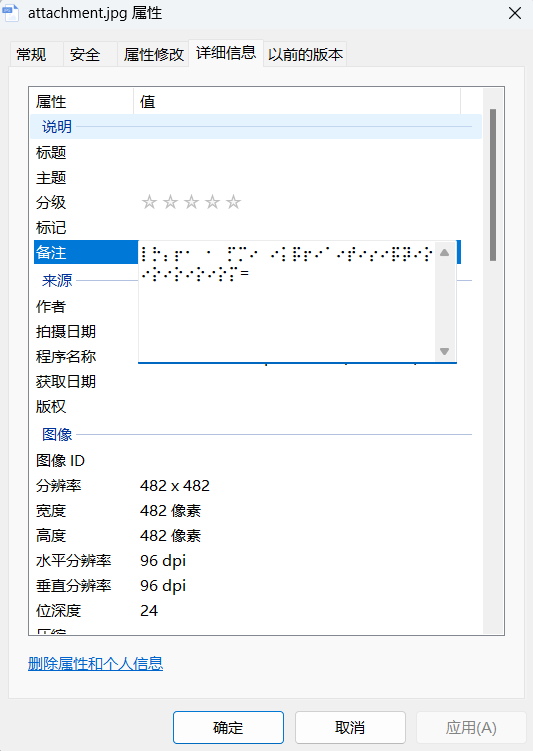Image resolution: width=533 pixels, height=751 pixels.
Task: Select the 程序名称 property row
Action: pyautogui.click(x=66, y=356)
